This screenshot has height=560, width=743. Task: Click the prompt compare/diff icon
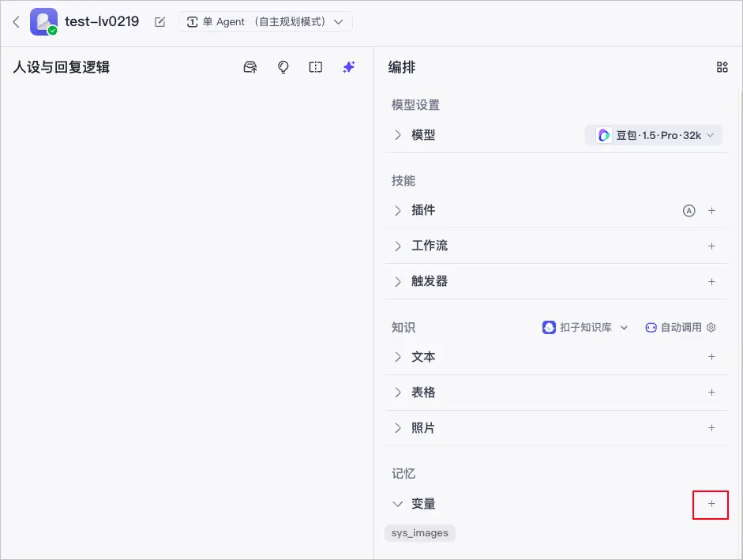[315, 67]
